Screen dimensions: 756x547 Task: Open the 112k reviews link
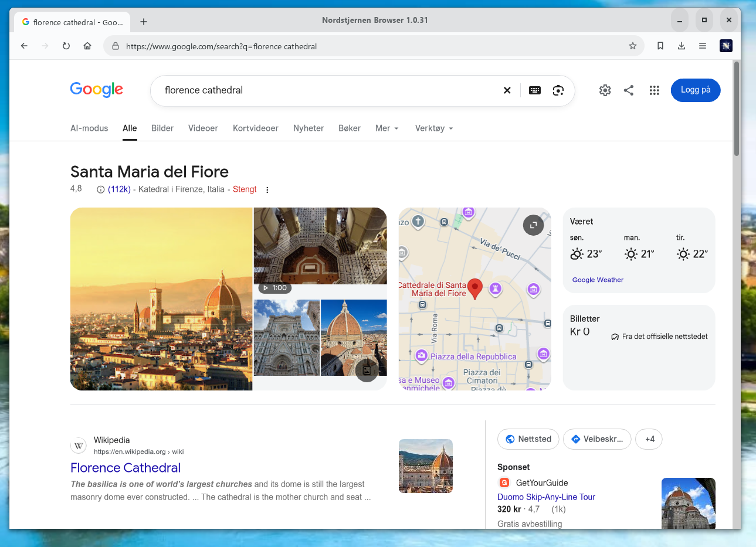(x=119, y=189)
